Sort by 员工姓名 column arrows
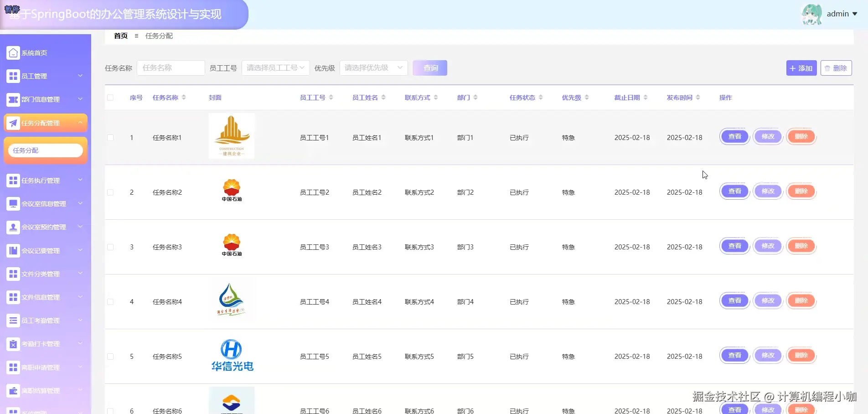 pos(383,98)
